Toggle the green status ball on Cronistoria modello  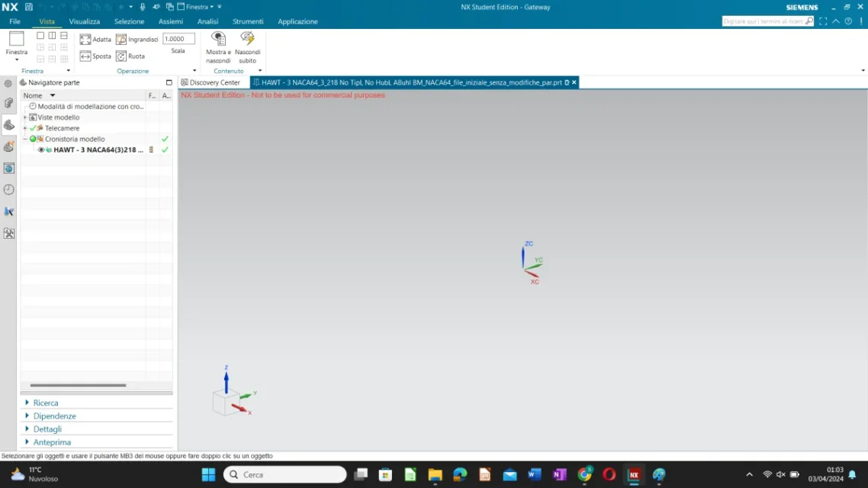32,139
